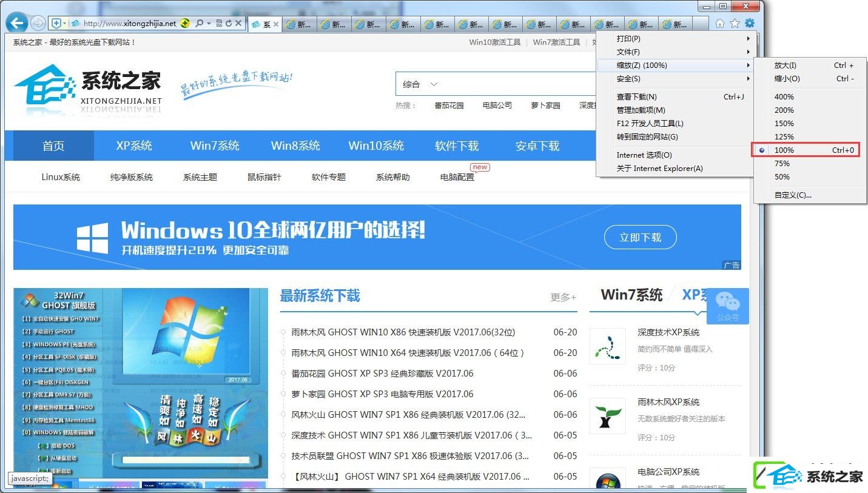Click 转到固定的网站(G) menu item

(675, 137)
